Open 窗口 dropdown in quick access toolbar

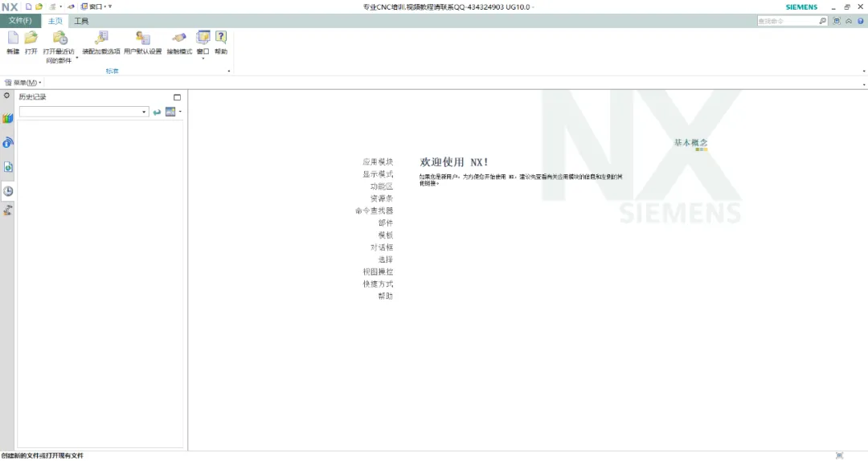(93, 6)
